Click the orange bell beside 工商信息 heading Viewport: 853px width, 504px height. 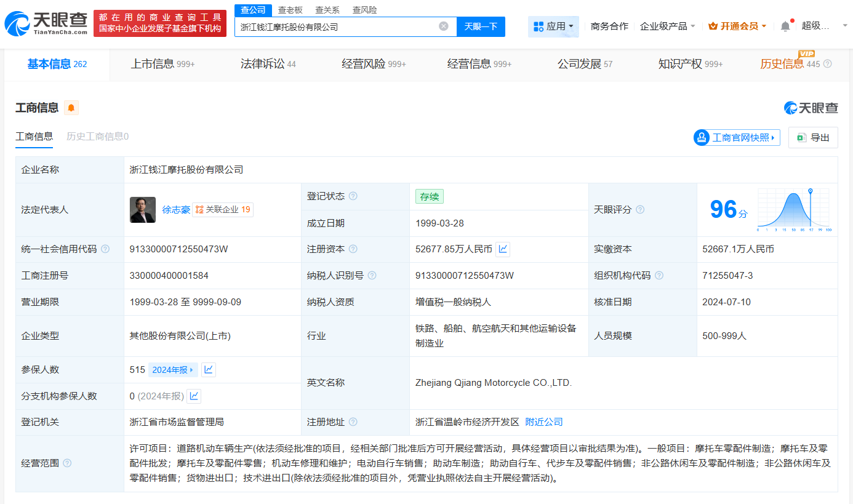[x=70, y=107]
